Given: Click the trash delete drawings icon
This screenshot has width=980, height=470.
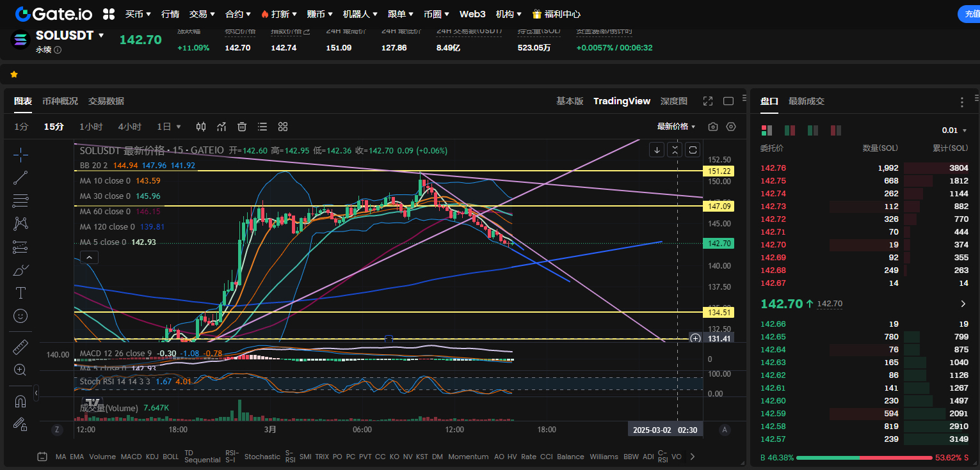Looking at the screenshot, I should [242, 127].
